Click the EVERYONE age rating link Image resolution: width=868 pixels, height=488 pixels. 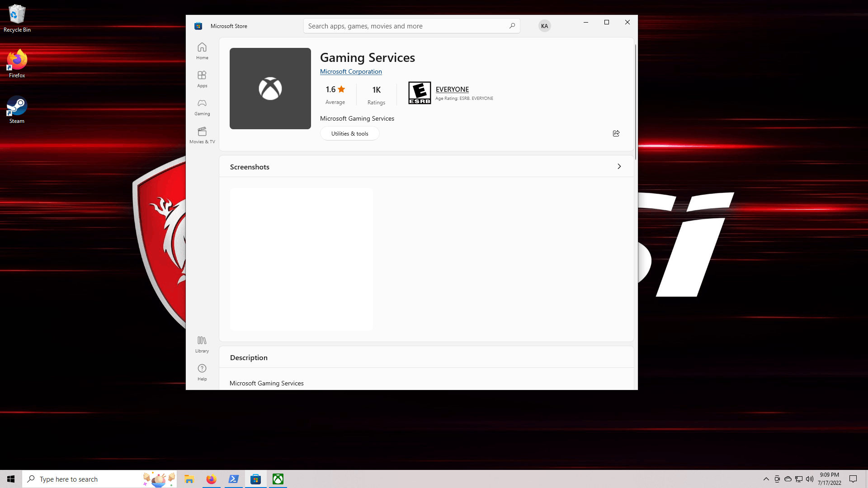coord(452,89)
